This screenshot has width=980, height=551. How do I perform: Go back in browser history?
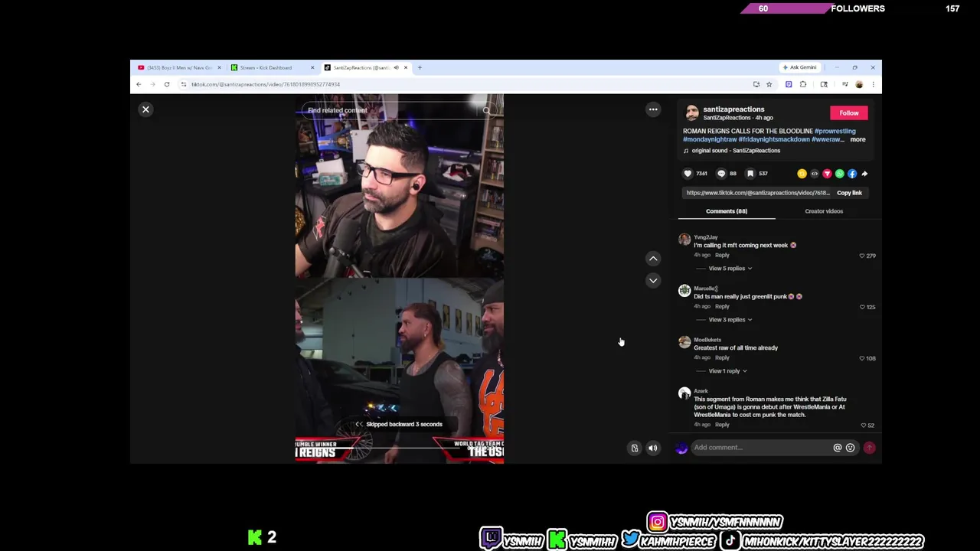click(x=139, y=84)
